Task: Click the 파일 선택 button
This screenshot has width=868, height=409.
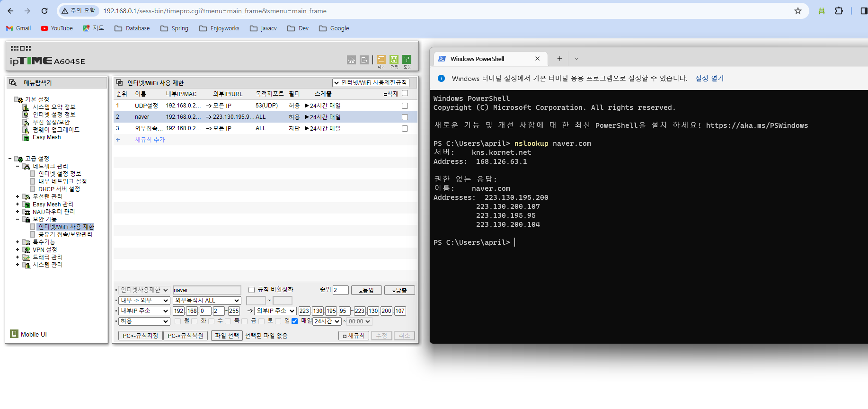Action: [x=227, y=336]
